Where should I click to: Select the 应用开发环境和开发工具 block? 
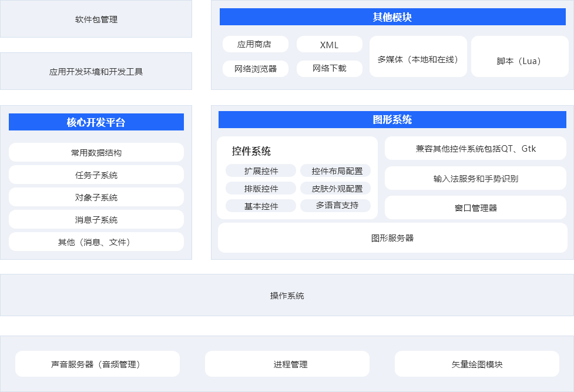[x=96, y=72]
